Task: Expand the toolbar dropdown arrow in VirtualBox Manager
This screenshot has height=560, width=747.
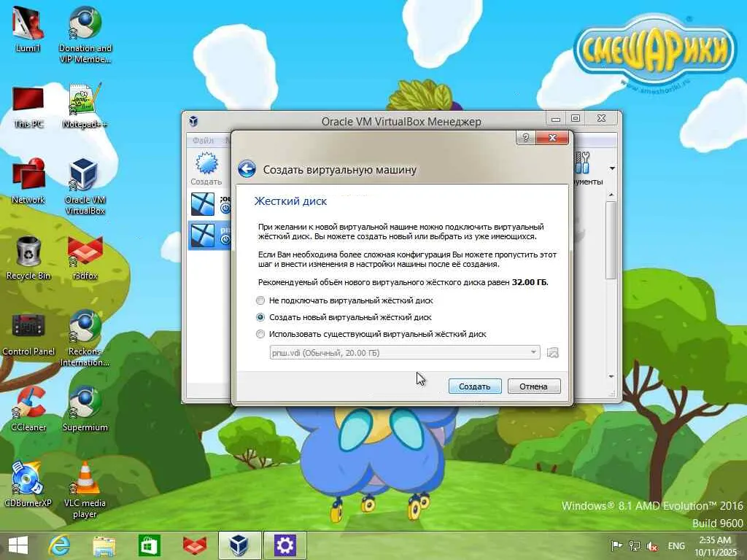Action: [x=612, y=168]
